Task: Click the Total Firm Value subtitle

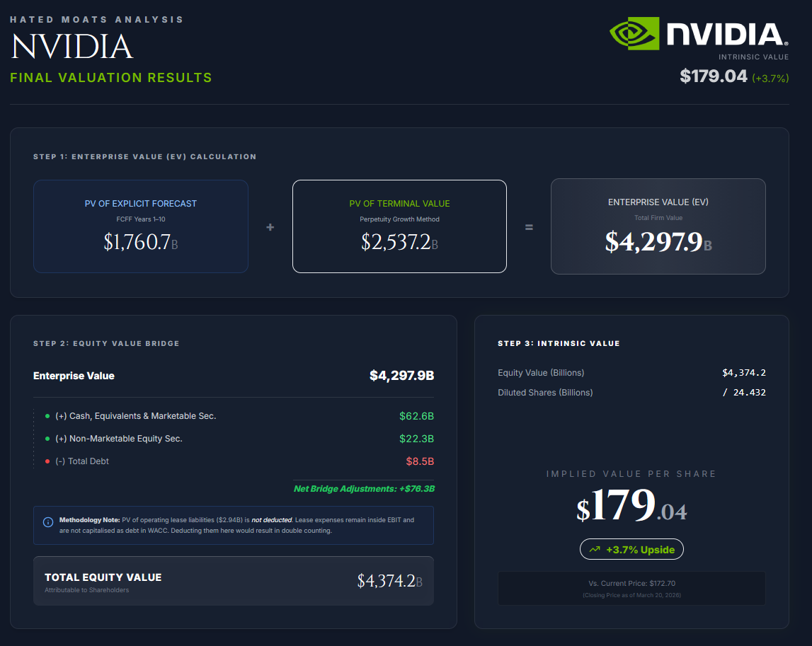Action: 658,218
